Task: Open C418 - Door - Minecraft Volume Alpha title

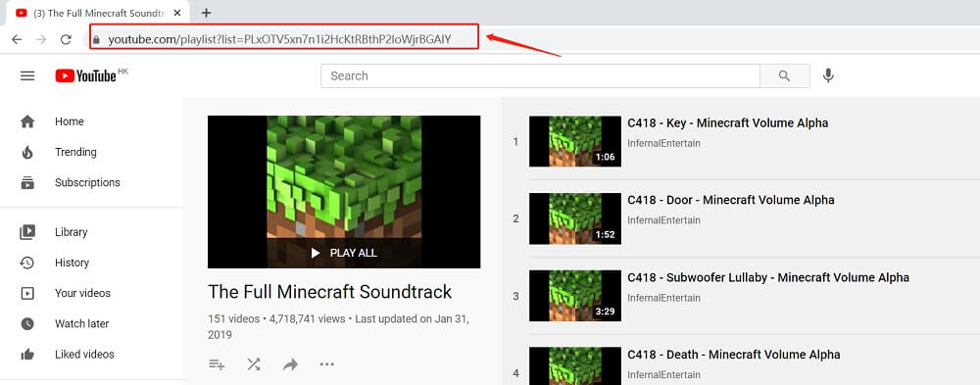Action: coord(731,200)
